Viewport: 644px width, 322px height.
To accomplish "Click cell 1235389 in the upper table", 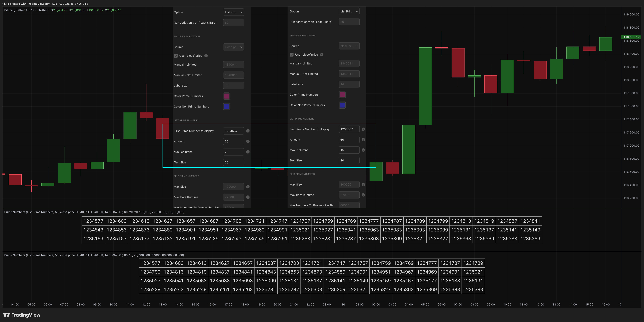I will point(530,239).
